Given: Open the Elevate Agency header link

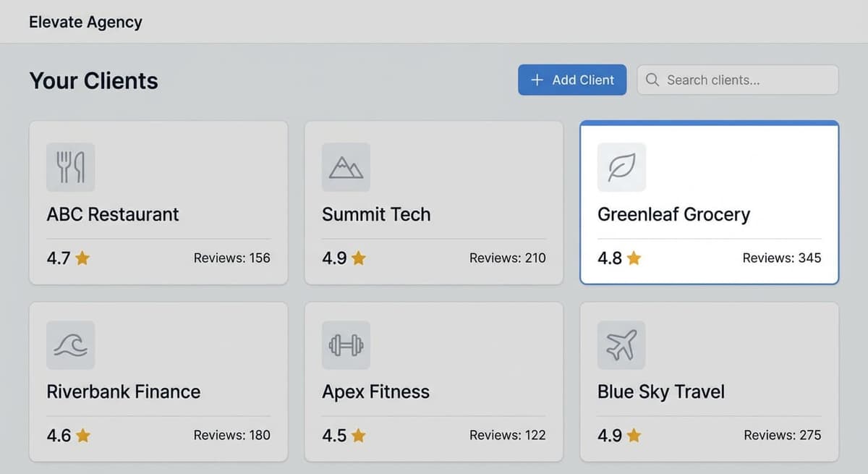Looking at the screenshot, I should coord(85,22).
